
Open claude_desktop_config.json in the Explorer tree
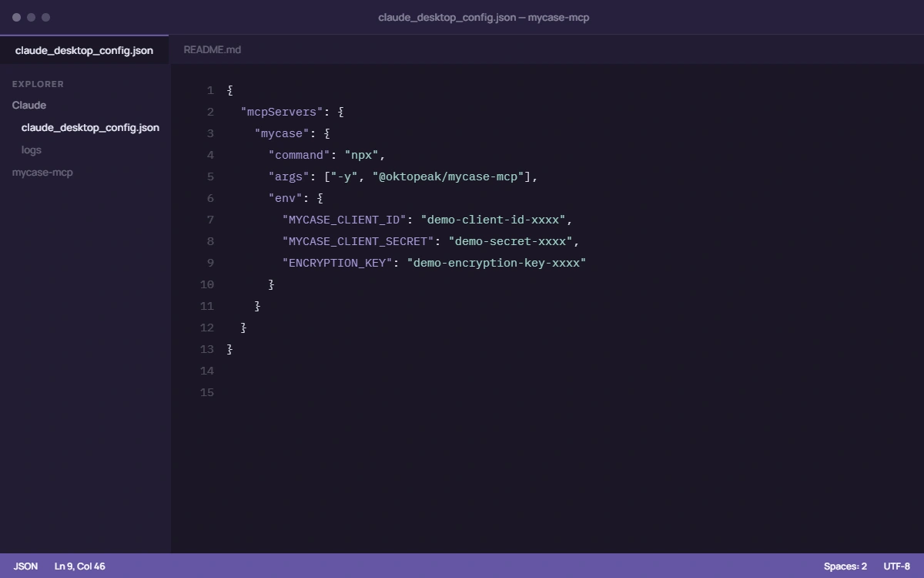90,127
